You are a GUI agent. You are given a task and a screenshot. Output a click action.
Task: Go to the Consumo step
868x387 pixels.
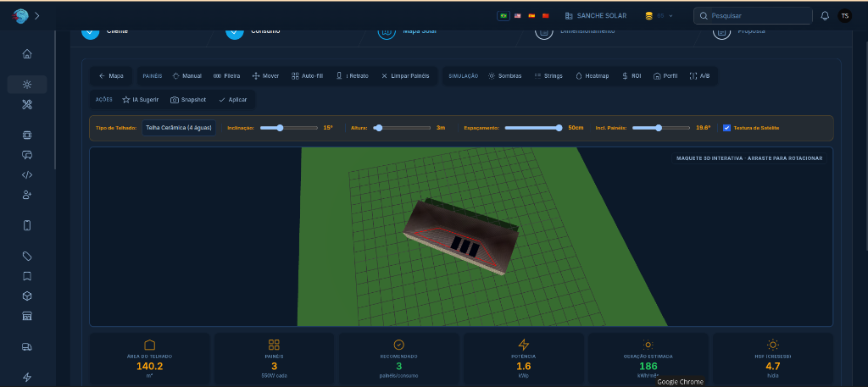point(253,31)
